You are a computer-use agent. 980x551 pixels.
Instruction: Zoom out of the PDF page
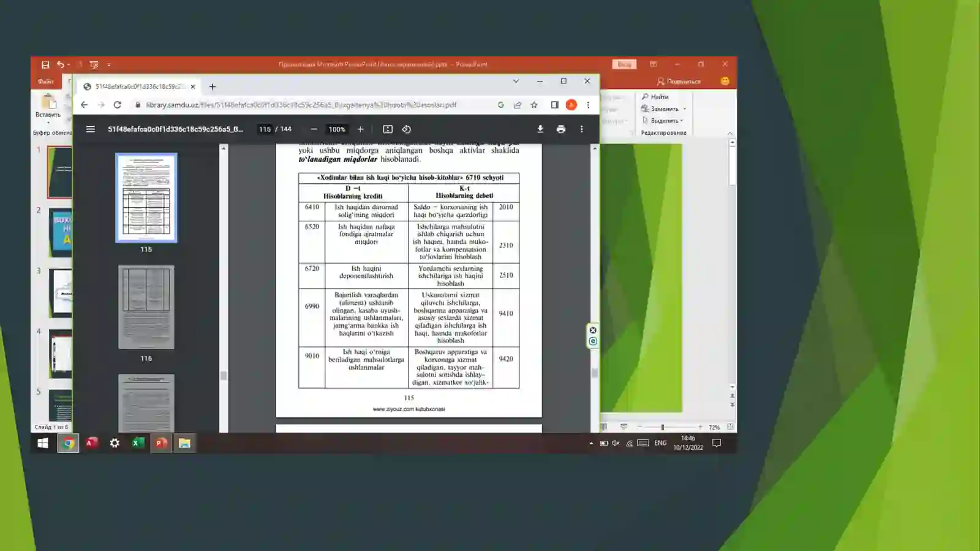point(314,129)
